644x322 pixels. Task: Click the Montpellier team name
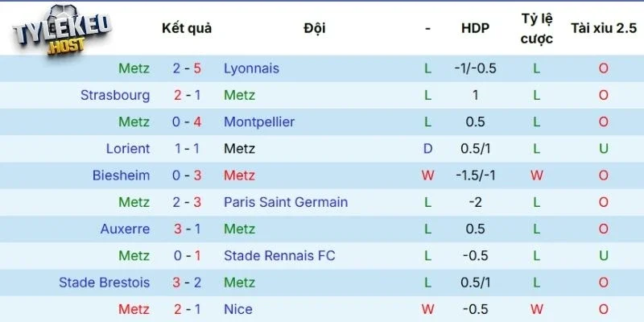point(259,122)
